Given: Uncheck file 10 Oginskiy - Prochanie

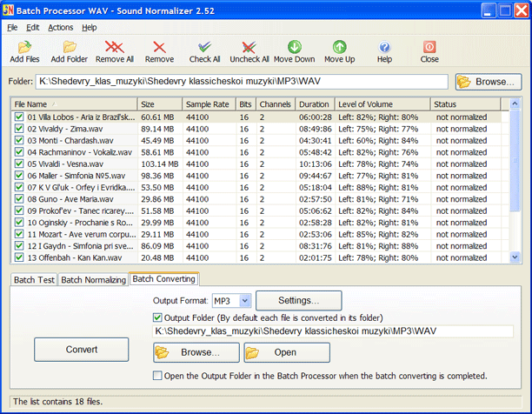Looking at the screenshot, I should click(x=19, y=223).
